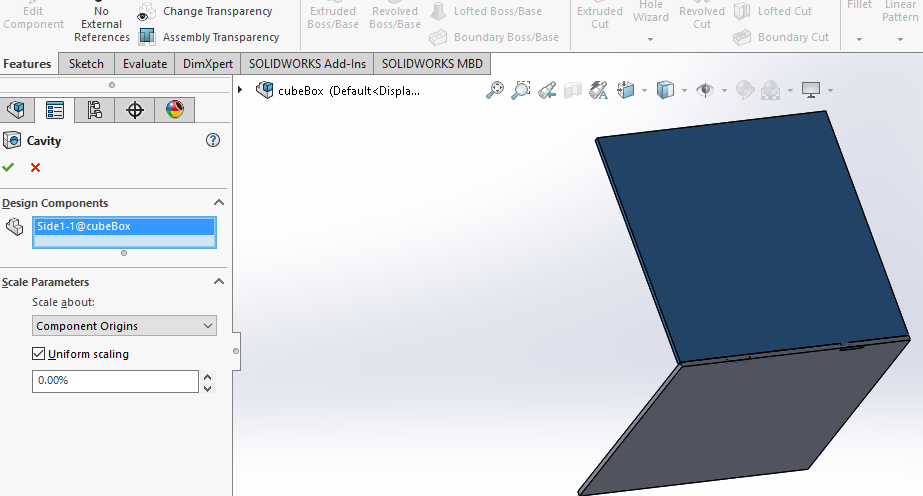Open the ConfigurationManager tab icon
923x496 pixels.
pyautogui.click(x=94, y=109)
